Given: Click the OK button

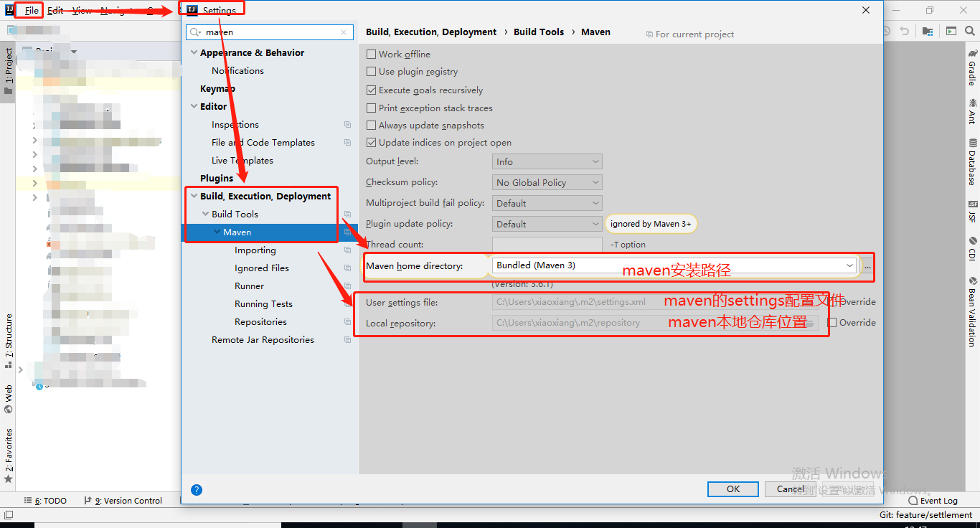Looking at the screenshot, I should tap(732, 489).
